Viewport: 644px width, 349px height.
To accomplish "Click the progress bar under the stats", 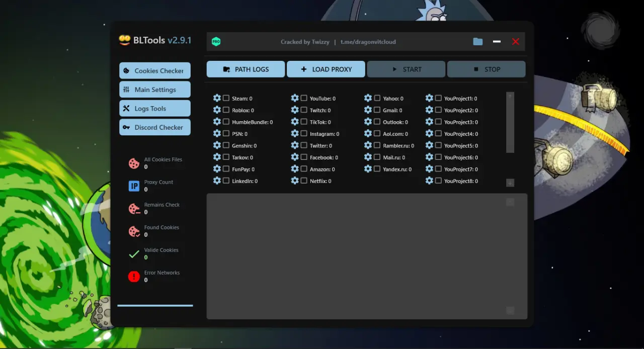I will (155, 305).
